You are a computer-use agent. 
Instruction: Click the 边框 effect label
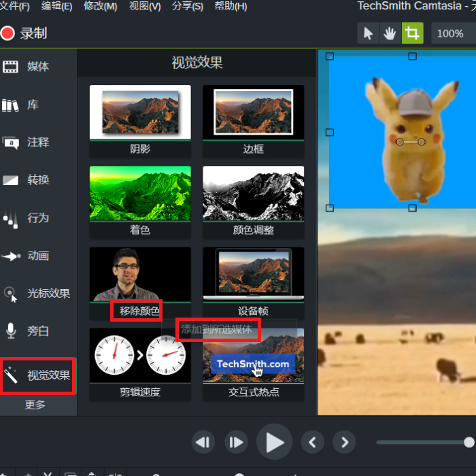click(254, 149)
